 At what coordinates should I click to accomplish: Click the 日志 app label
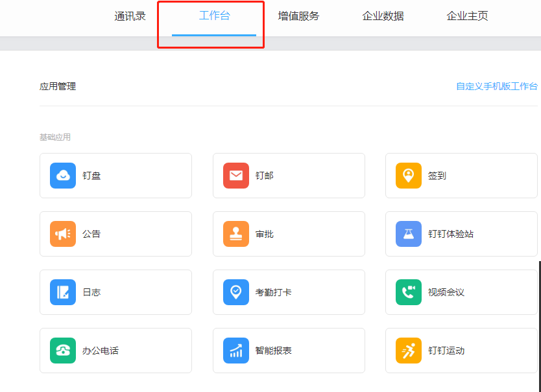point(91,292)
